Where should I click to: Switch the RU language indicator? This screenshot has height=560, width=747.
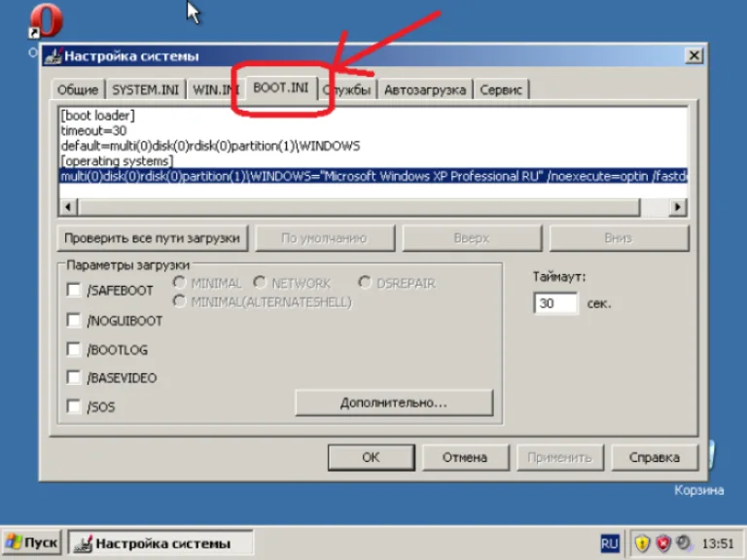point(609,543)
